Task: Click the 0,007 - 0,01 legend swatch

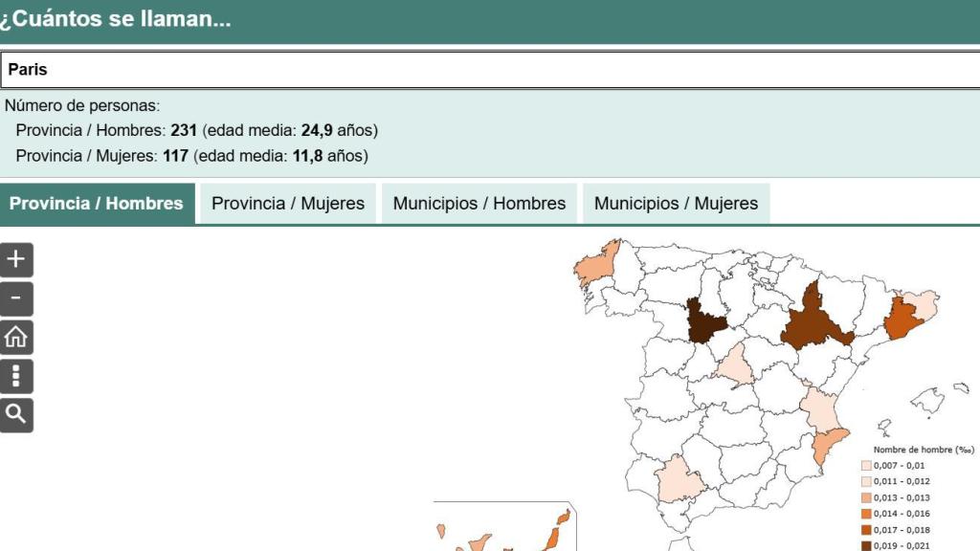Action: click(x=867, y=466)
